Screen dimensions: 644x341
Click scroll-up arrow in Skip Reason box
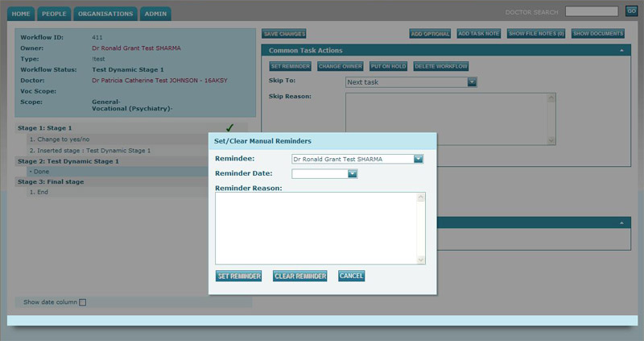(551, 98)
